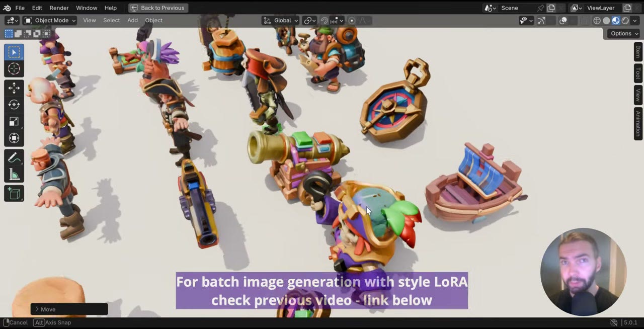
Task: Click the 5.0.1 version in status bar
Action: pyautogui.click(x=631, y=322)
